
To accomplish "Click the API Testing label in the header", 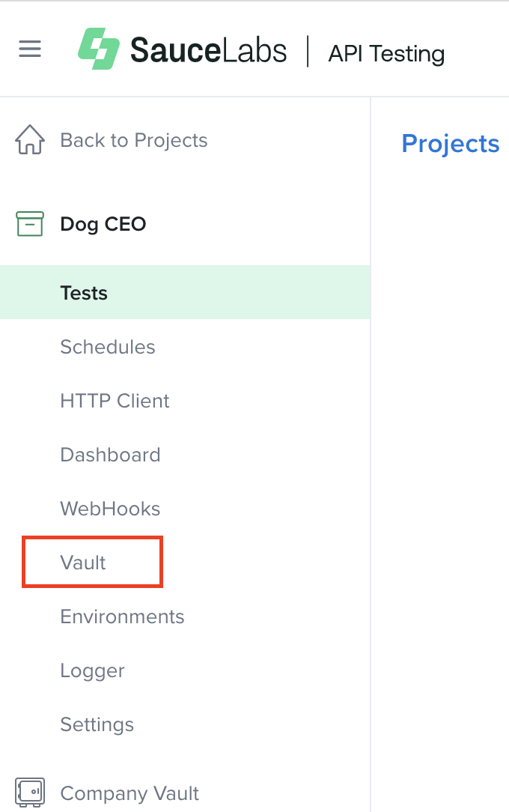I will tap(385, 54).
